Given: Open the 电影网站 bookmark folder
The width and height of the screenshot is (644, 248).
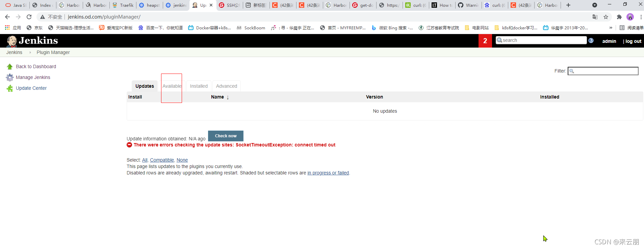Looking at the screenshot, I should click(477, 28).
